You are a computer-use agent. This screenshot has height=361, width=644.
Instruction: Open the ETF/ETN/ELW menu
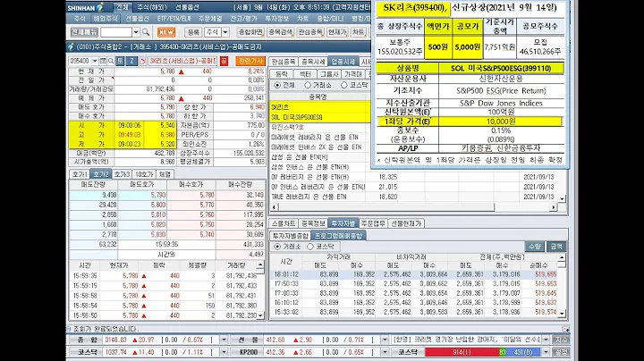tap(174, 19)
